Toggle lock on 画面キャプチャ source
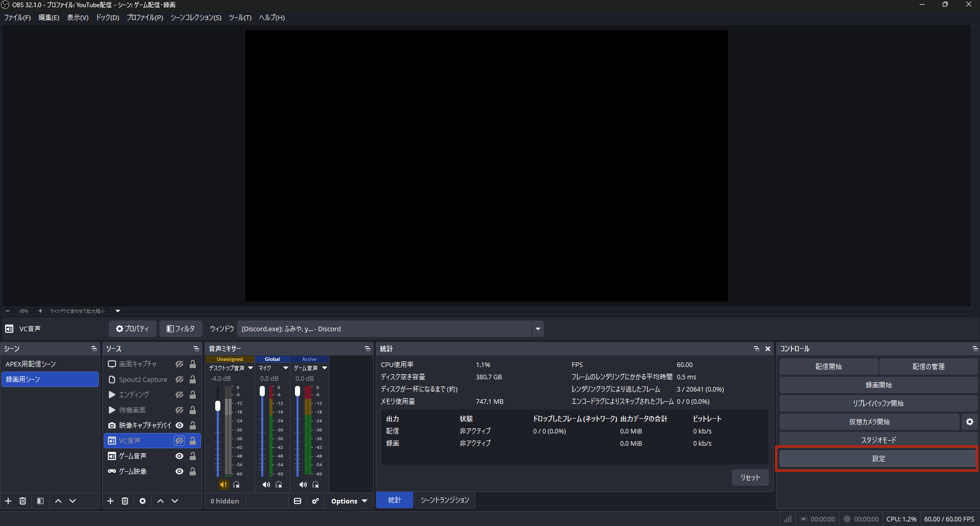 tap(193, 364)
